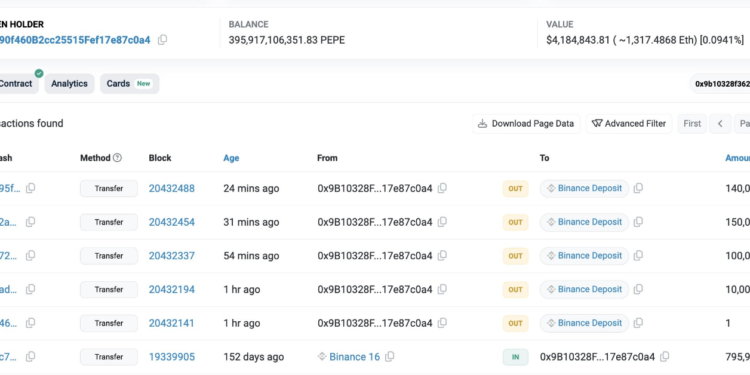Copy From address in the 24 mins ago row
The height and width of the screenshot is (375, 750).
click(442, 188)
